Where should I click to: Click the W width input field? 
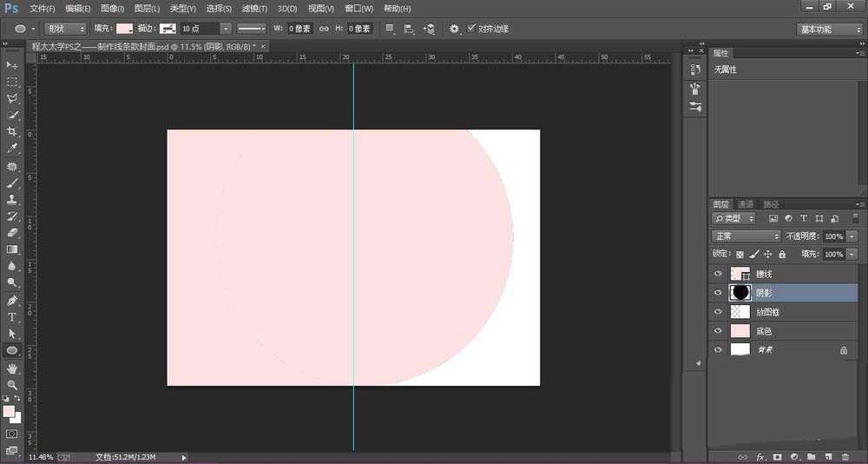(299, 29)
